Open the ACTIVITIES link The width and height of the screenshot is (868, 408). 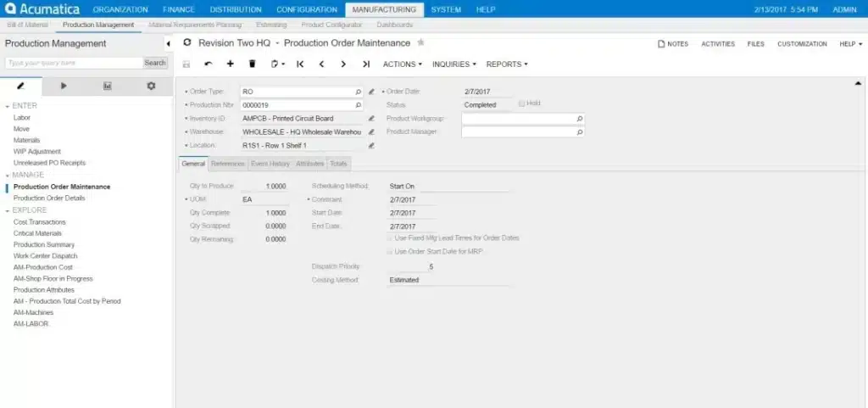[718, 44]
